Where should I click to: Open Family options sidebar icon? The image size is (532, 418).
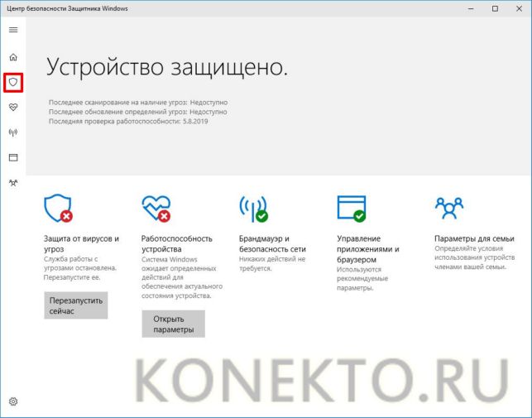[13, 183]
